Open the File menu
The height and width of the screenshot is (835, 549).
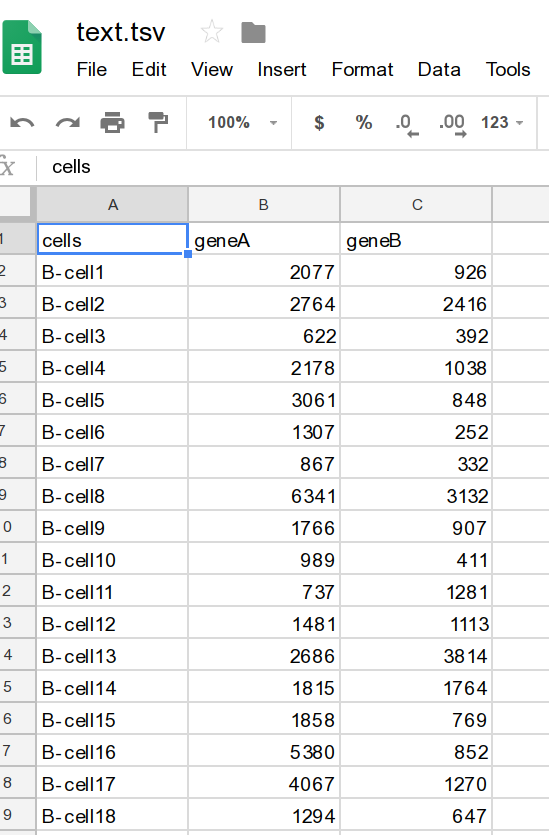pos(92,69)
